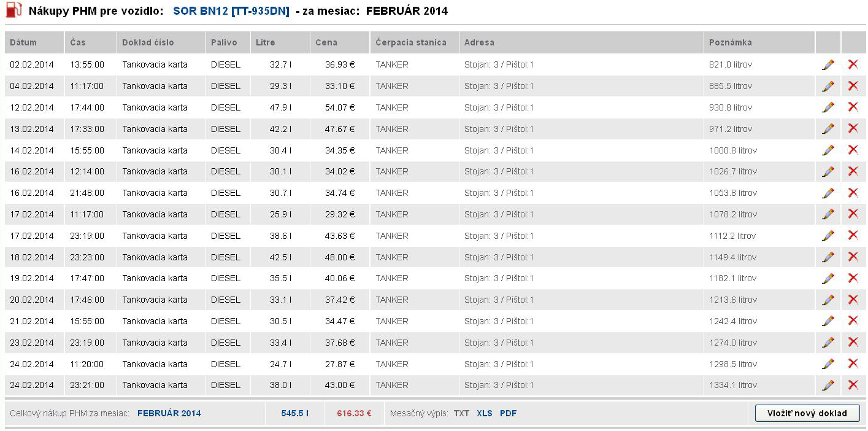This screenshot has height=431, width=868.
Task: Export monthly statement as TXT
Action: (461, 413)
